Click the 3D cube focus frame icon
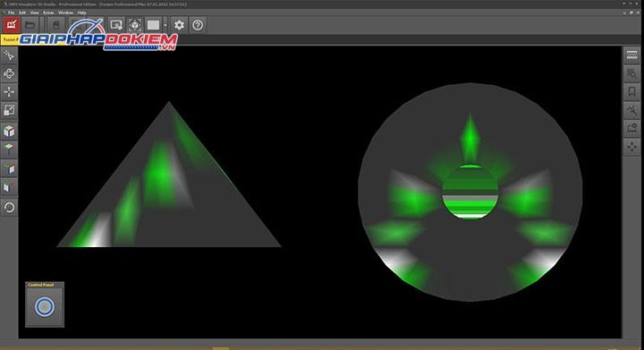The height and width of the screenshot is (350, 644). coord(135,25)
